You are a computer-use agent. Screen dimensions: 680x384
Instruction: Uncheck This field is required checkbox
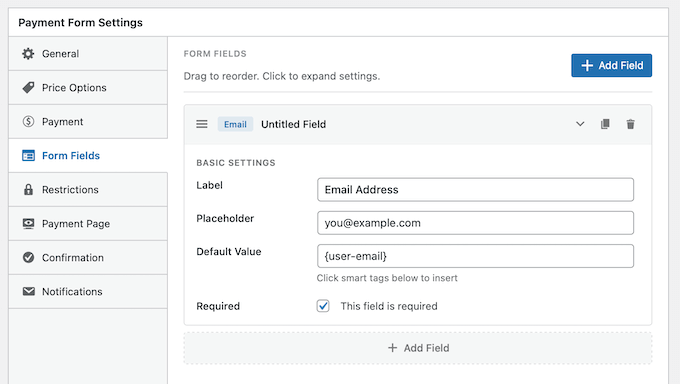click(x=323, y=306)
